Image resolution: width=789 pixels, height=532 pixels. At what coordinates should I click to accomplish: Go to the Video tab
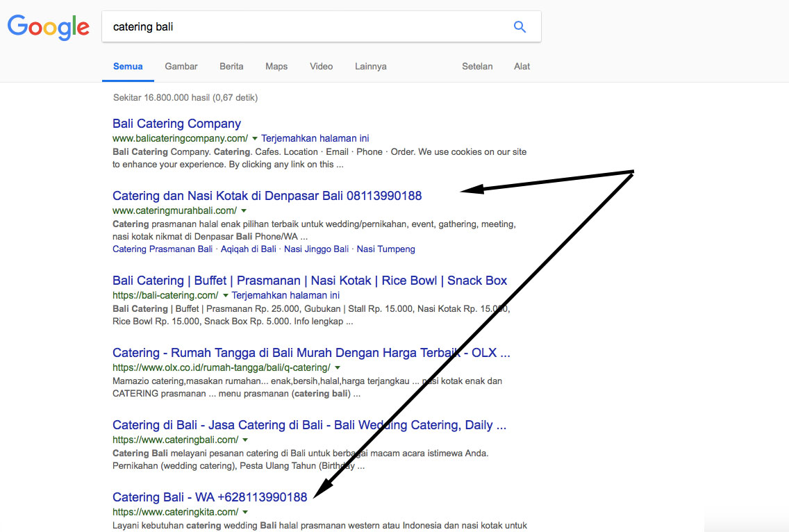point(322,67)
